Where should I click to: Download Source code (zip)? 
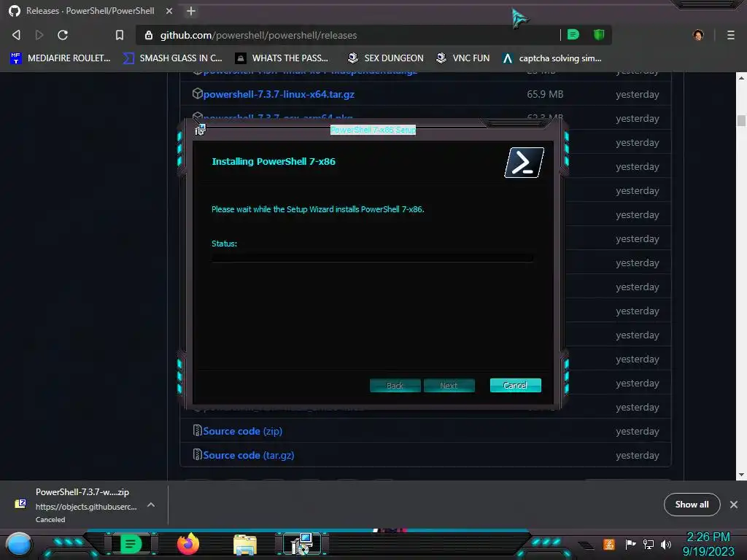pos(242,431)
